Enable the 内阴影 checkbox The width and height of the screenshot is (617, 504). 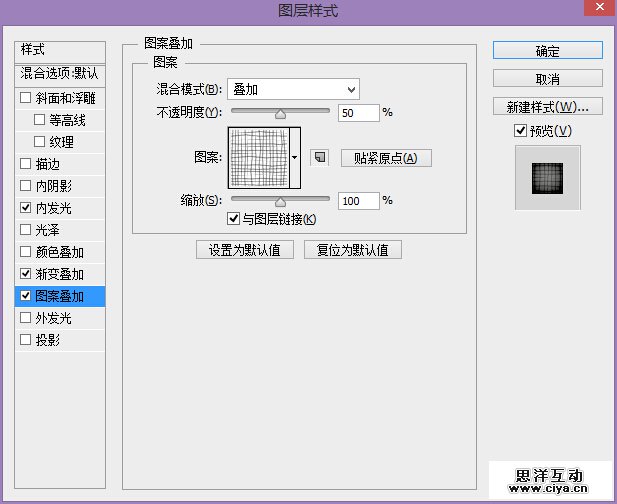pyautogui.click(x=26, y=185)
